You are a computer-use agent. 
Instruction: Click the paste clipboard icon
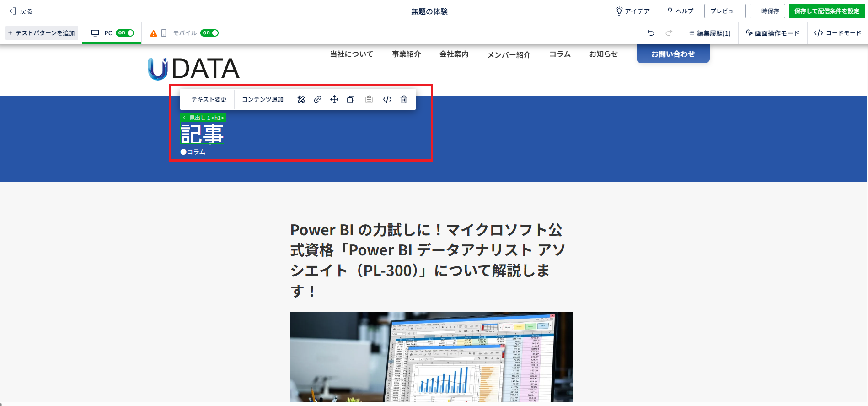click(x=369, y=99)
